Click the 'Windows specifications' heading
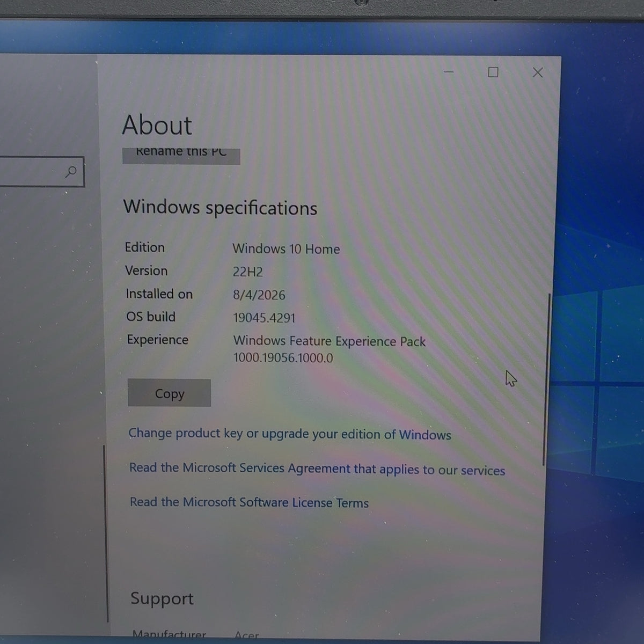The image size is (644, 644). coord(220,208)
